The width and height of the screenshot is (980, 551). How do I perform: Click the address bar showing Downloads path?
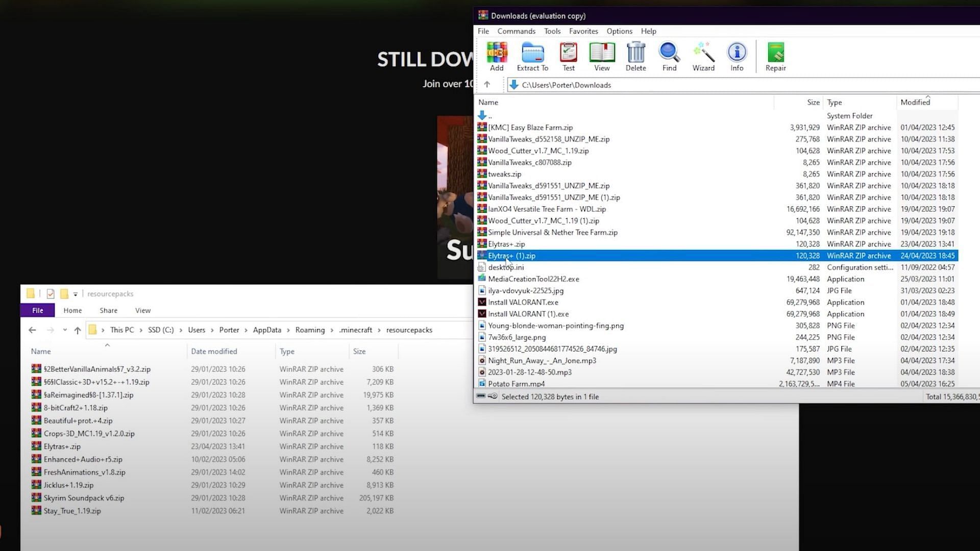click(x=567, y=84)
